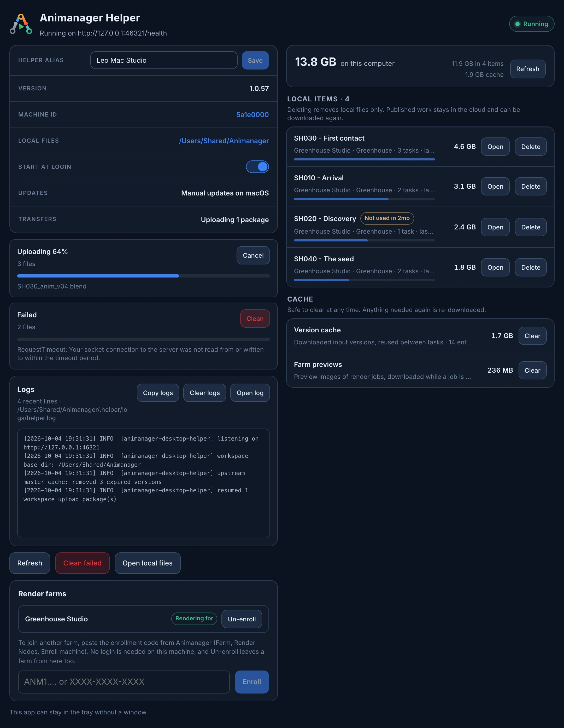Image resolution: width=564 pixels, height=728 pixels.
Task: Click the RequestTimeout error message
Action: pos(140,354)
